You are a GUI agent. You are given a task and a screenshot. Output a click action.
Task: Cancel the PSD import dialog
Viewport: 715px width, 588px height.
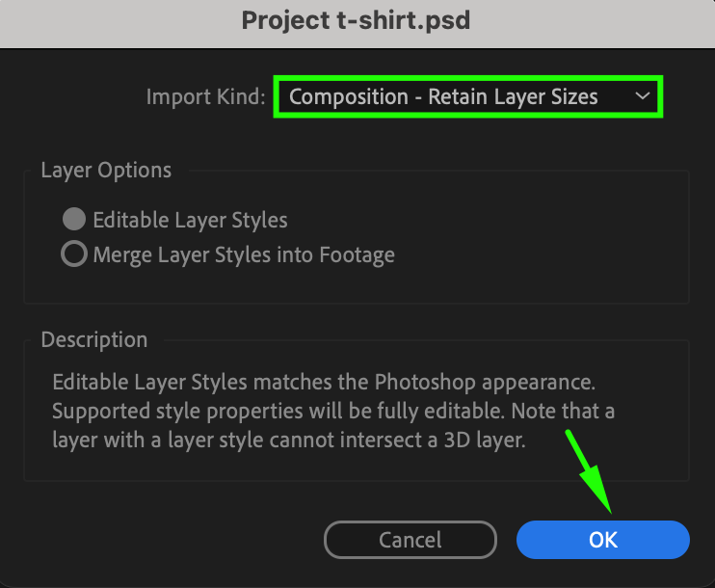[410, 540]
